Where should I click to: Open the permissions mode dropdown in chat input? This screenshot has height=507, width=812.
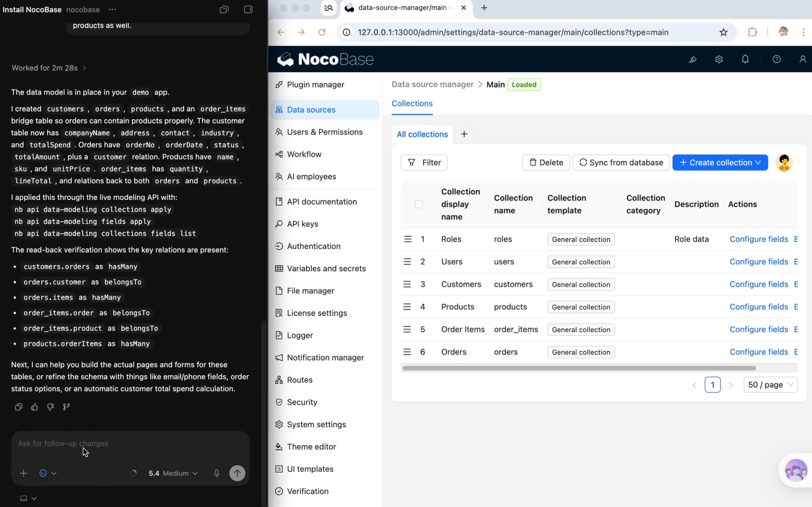click(48, 473)
